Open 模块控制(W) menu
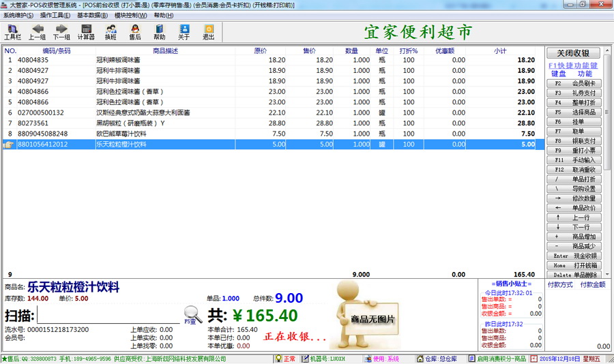This screenshot has height=364, width=614. (x=131, y=15)
